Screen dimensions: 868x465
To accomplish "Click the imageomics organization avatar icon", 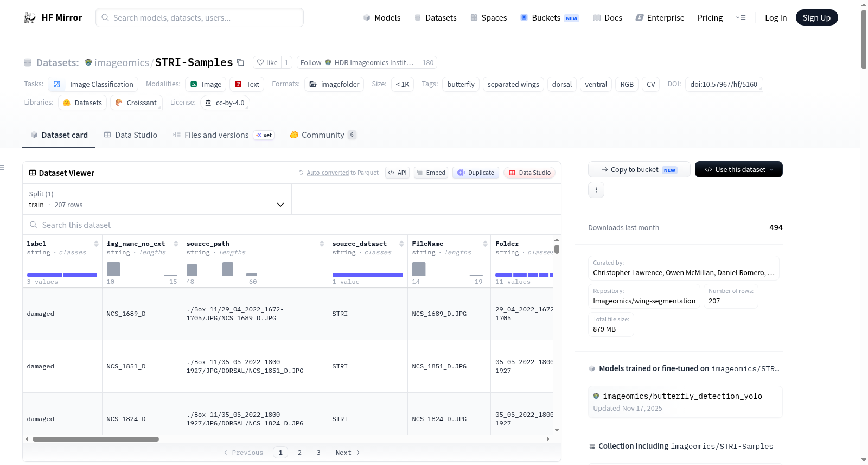I will [88, 62].
